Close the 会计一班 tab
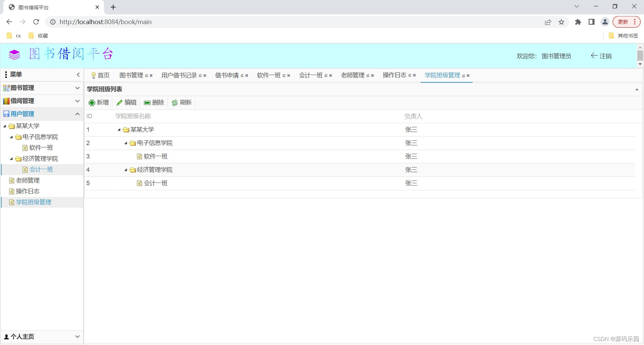 coord(330,75)
